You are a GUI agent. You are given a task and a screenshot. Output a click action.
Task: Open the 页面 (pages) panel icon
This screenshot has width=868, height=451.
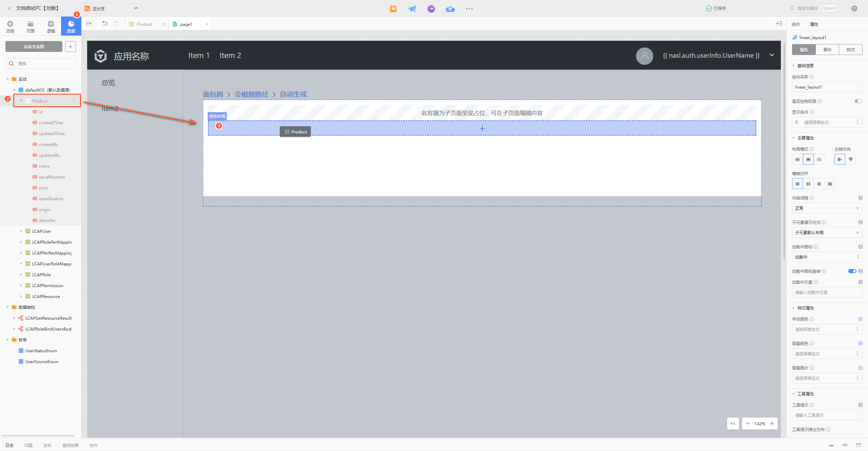click(31, 26)
